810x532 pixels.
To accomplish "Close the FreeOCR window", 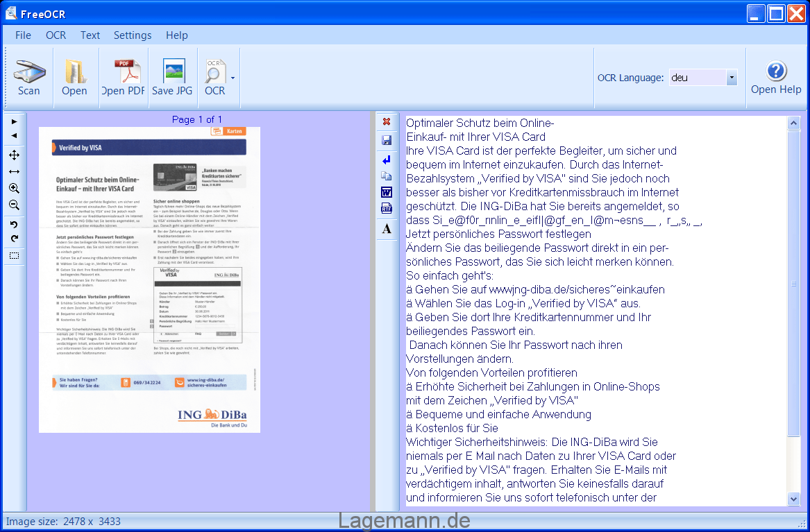I will (796, 13).
